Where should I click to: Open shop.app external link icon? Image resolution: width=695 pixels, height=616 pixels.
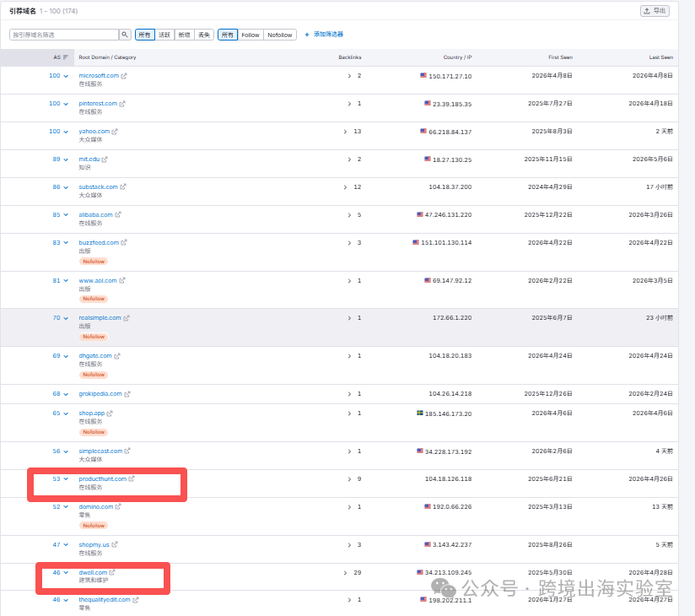click(110, 413)
